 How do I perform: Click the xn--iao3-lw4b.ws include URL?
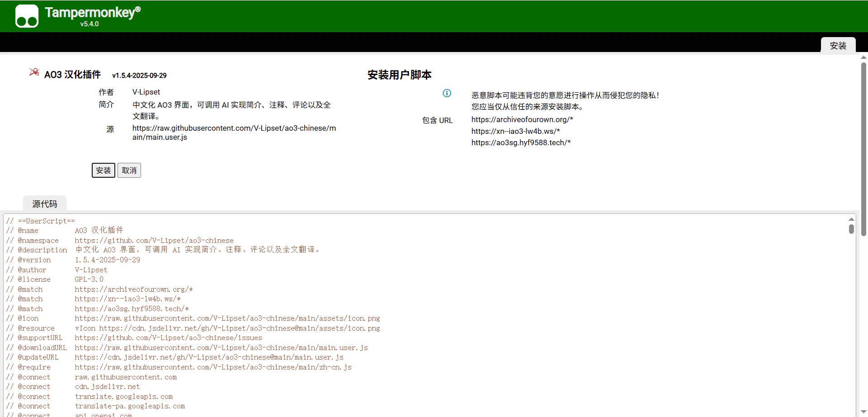coord(515,131)
